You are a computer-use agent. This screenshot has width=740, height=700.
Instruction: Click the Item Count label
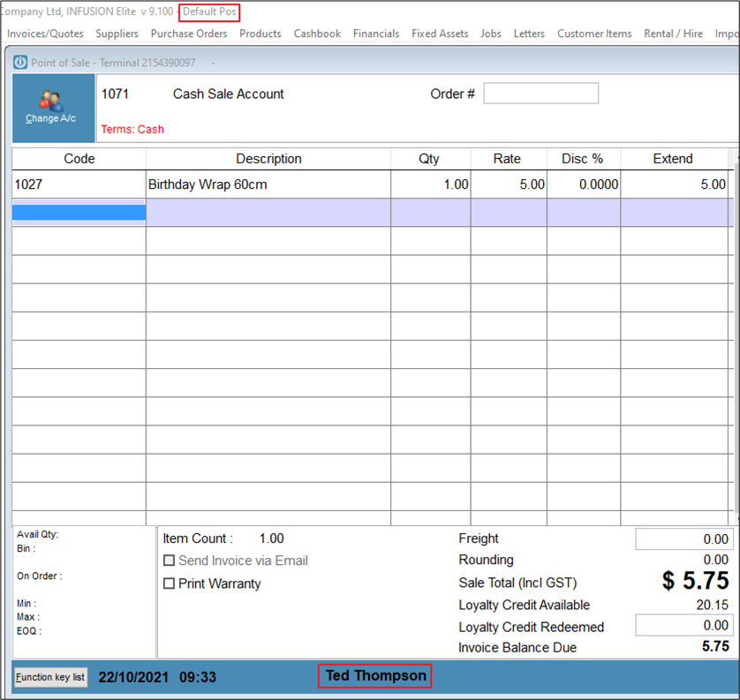(x=198, y=538)
